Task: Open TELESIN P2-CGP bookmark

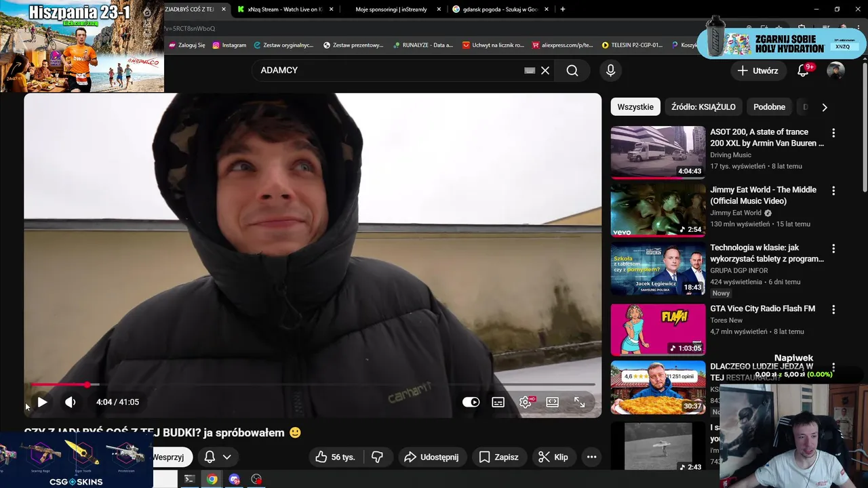Action: pyautogui.click(x=633, y=45)
